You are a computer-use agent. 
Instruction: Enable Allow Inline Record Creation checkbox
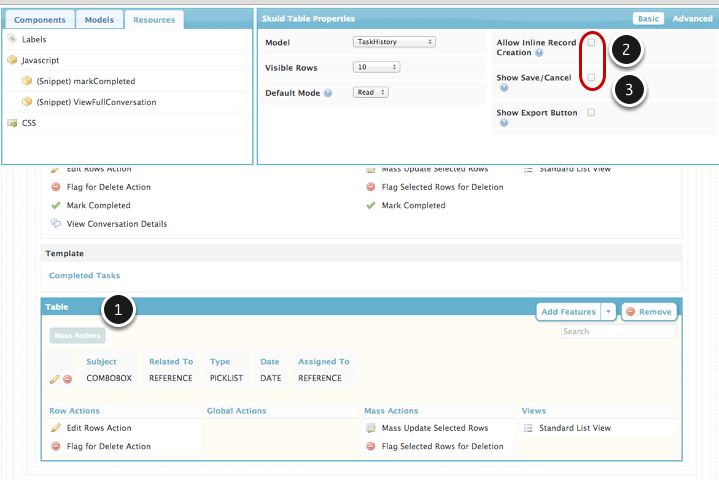(592, 43)
